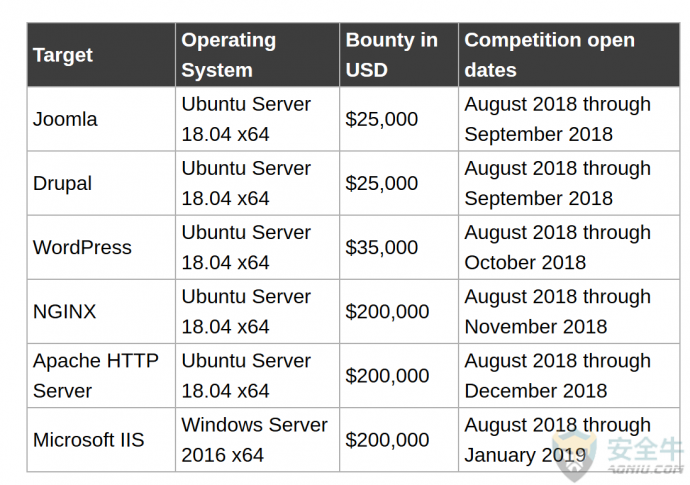Viewport: 690px width, 485px height.
Task: Click the Bounty in USD header
Action: (399, 55)
